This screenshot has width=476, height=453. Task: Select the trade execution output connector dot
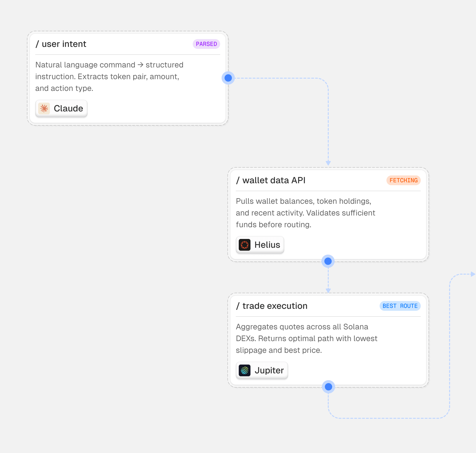328,387
